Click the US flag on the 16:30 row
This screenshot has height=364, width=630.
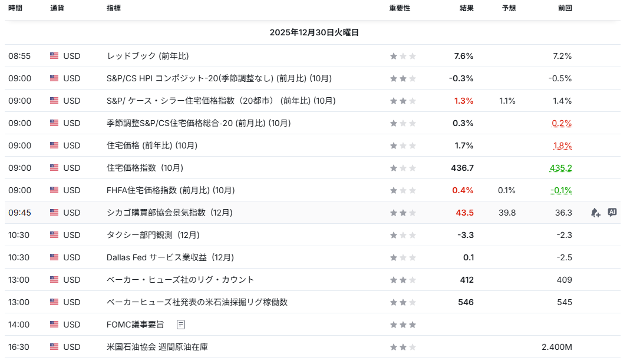coord(54,347)
